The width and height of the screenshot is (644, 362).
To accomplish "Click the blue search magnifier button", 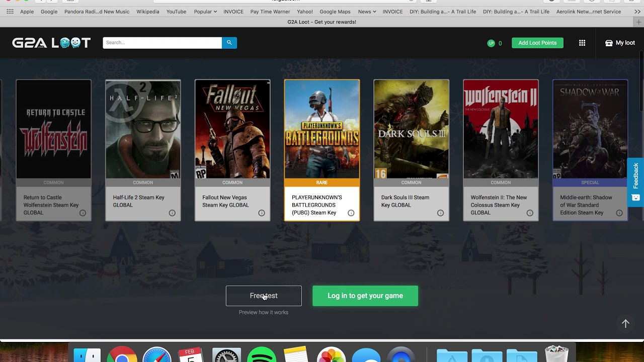I will [229, 43].
